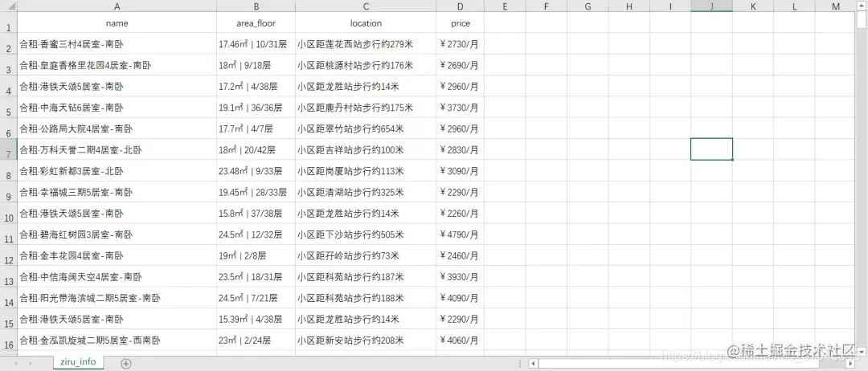Select cell '合租·万科天誉二期4居室-北卧'

[x=117, y=150]
